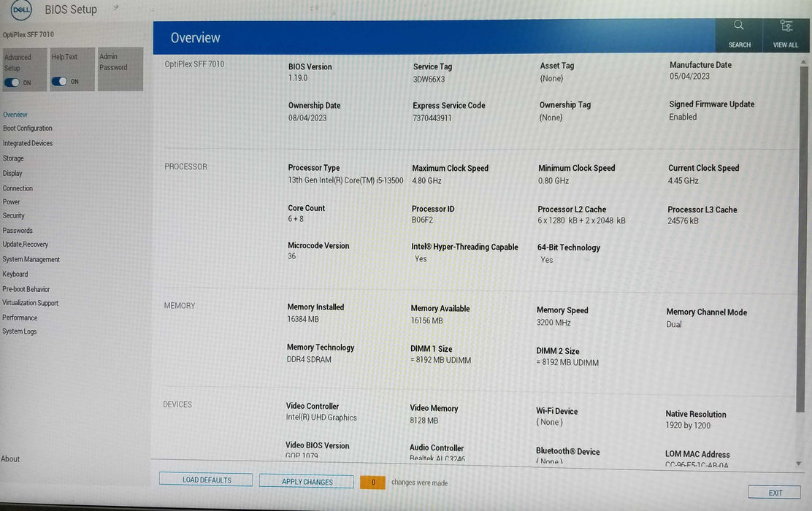
Task: Click Manufacture Date 05/04/2023
Action: pyautogui.click(x=689, y=76)
